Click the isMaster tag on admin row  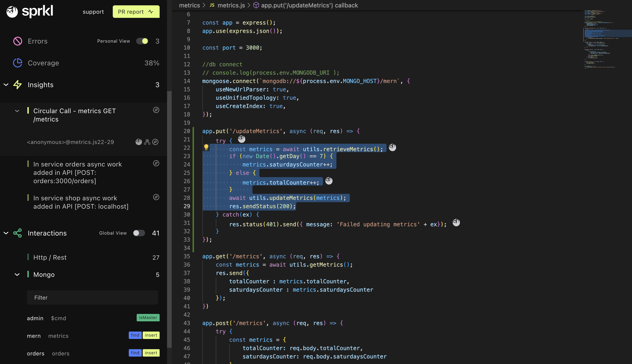click(x=148, y=318)
